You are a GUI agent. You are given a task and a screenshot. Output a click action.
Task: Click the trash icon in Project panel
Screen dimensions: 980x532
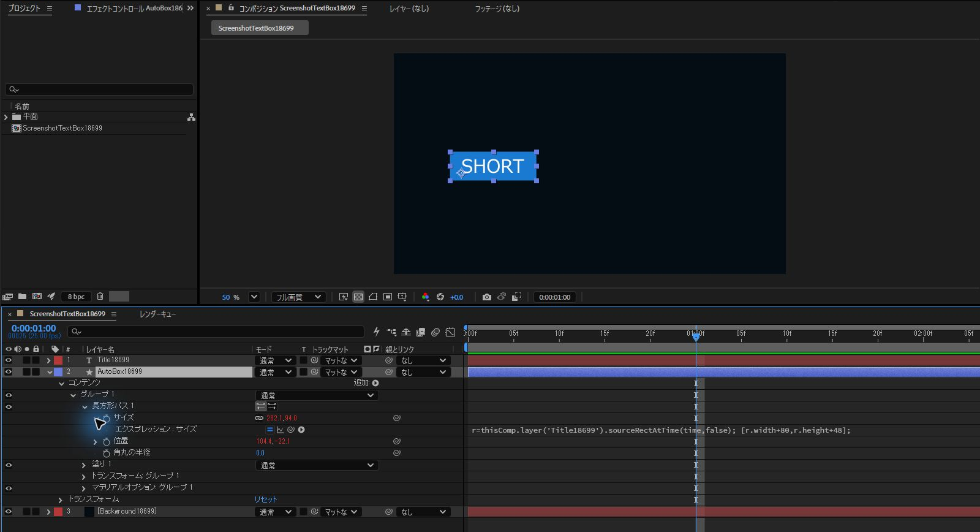coord(100,297)
